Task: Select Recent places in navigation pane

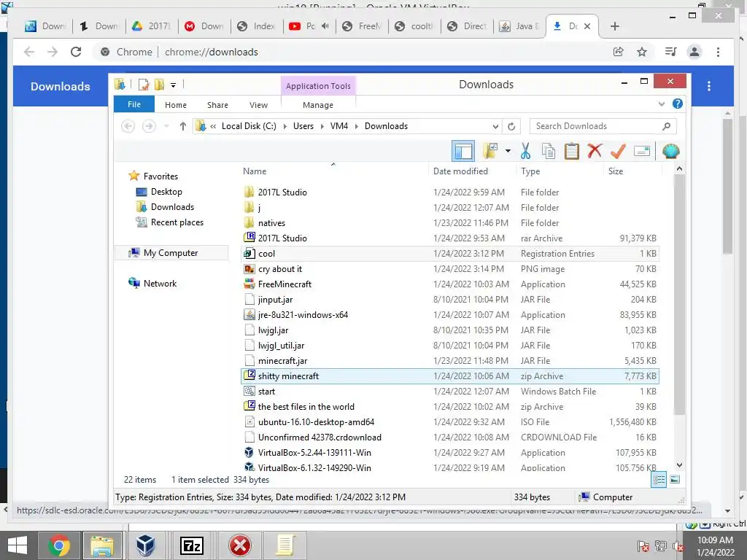Action: pyautogui.click(x=177, y=222)
